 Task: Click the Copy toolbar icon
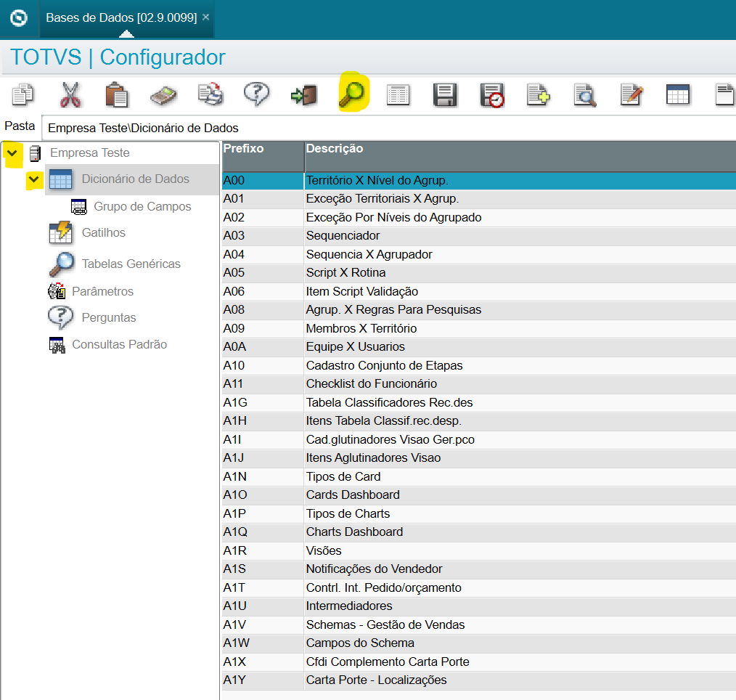(x=23, y=94)
